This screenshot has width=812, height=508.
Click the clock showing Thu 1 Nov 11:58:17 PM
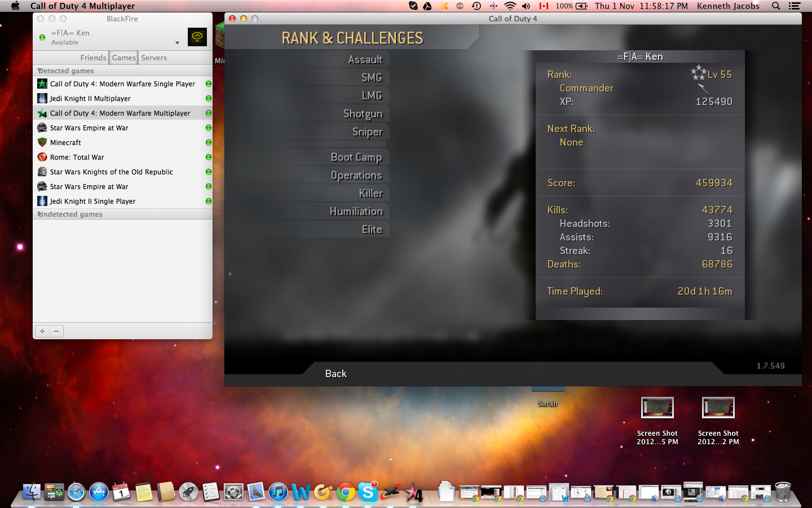point(642,6)
